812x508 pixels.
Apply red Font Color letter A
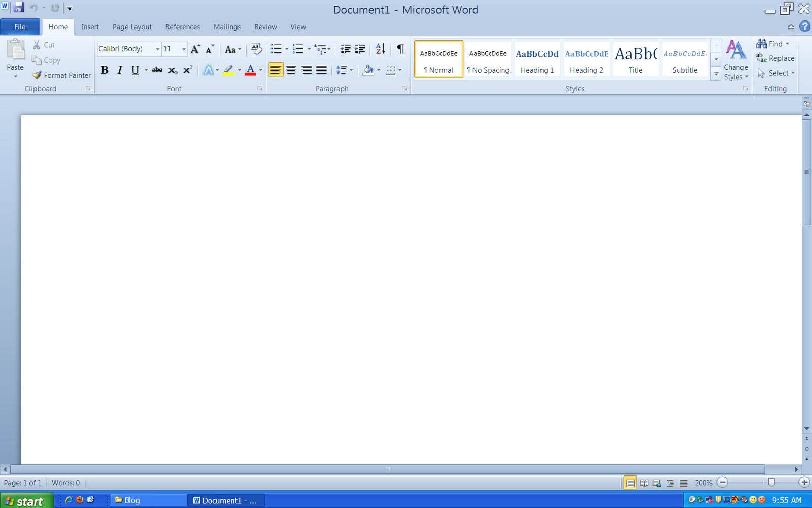[x=250, y=70]
